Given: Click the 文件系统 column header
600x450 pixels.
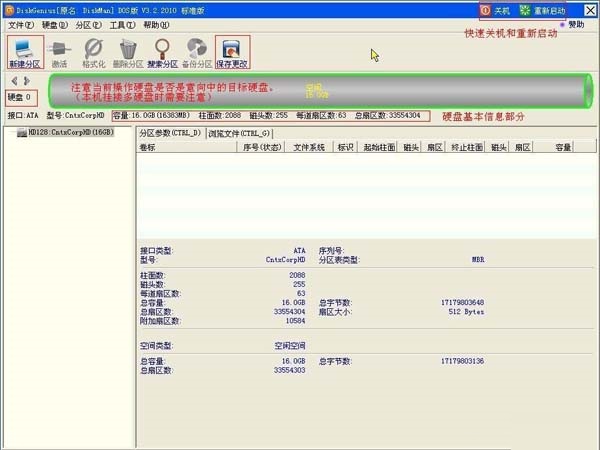Looking at the screenshot, I should point(309,147).
